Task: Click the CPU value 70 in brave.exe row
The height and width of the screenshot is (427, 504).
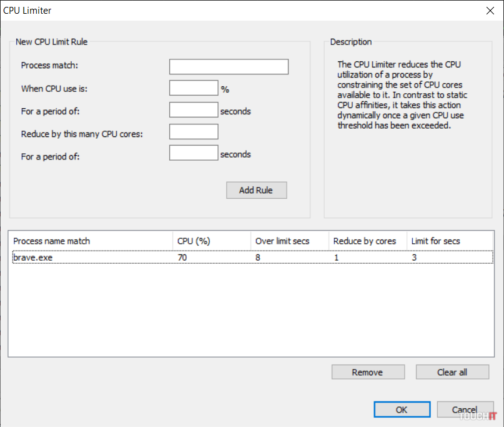Action: 182,257
